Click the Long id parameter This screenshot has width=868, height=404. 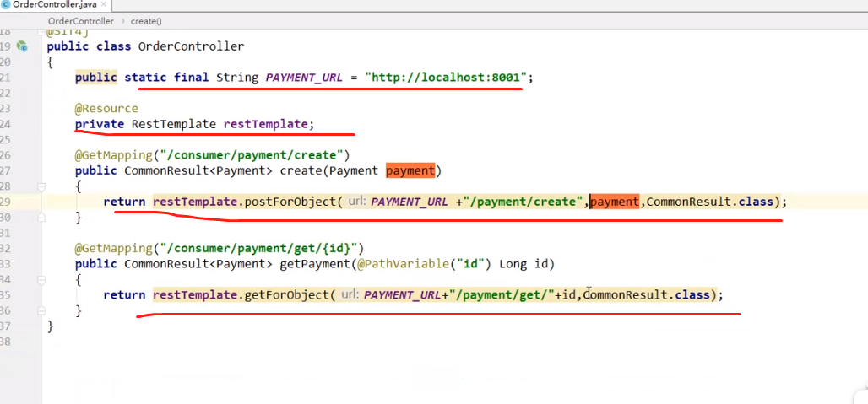pyautogui.click(x=524, y=264)
